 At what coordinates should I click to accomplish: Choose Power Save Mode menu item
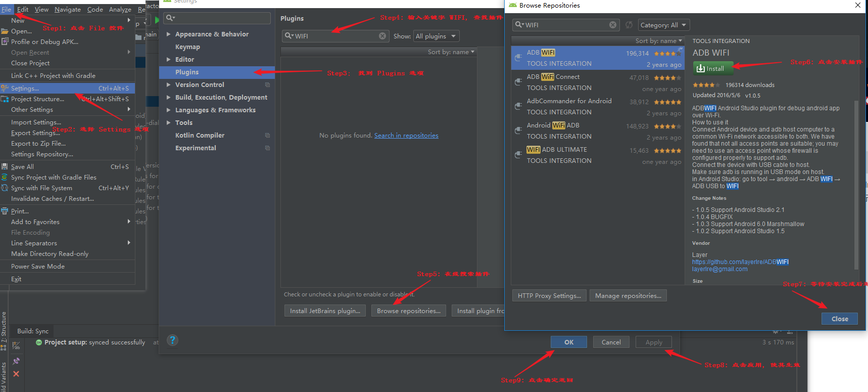(x=68, y=266)
